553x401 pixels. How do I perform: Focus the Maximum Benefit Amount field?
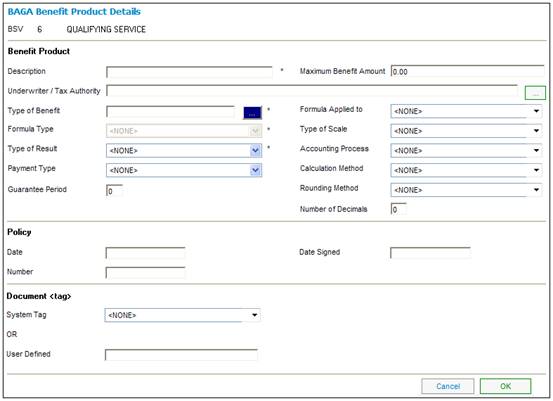tap(468, 71)
